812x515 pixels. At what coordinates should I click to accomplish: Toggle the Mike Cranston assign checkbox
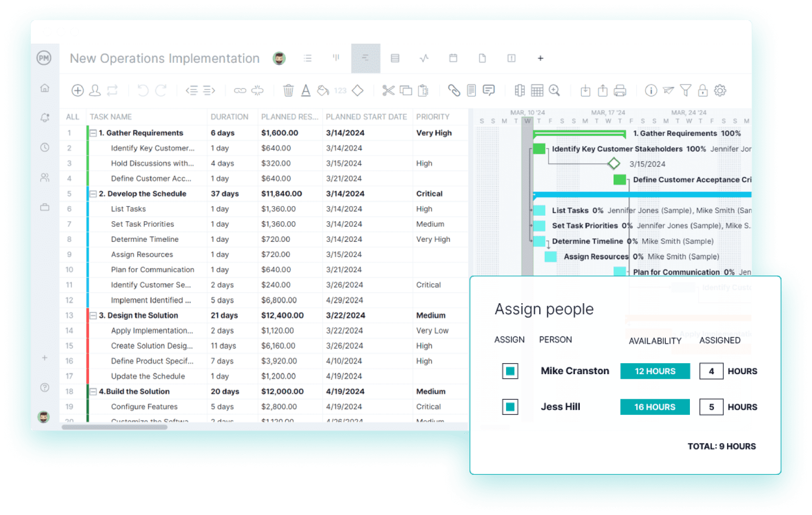(x=510, y=371)
